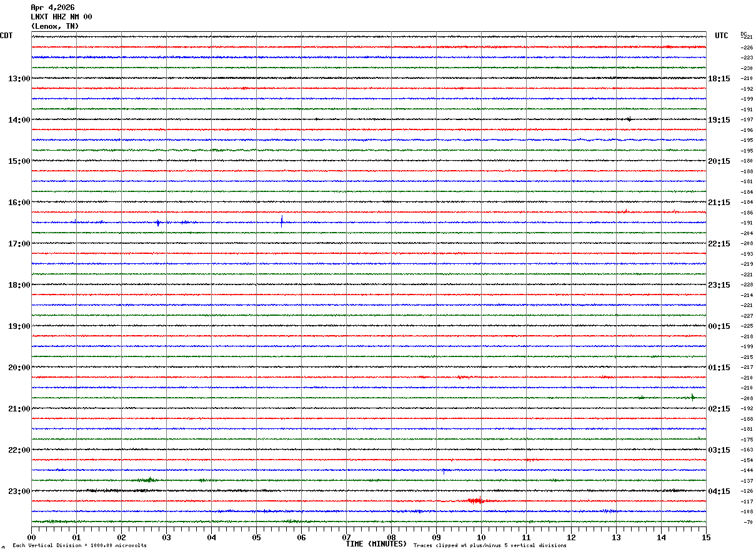Click the DC offset value "-175"
The height and width of the screenshot is (554, 756).
click(x=747, y=440)
